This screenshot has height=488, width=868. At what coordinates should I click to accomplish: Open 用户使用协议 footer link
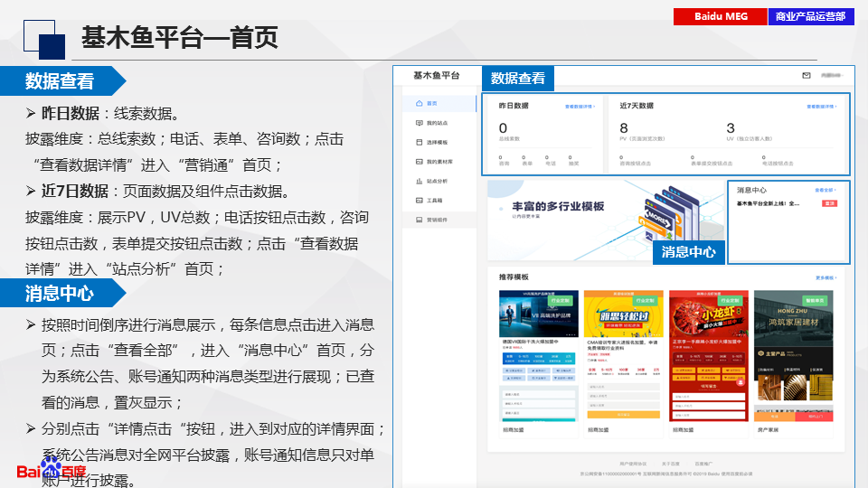(x=633, y=464)
